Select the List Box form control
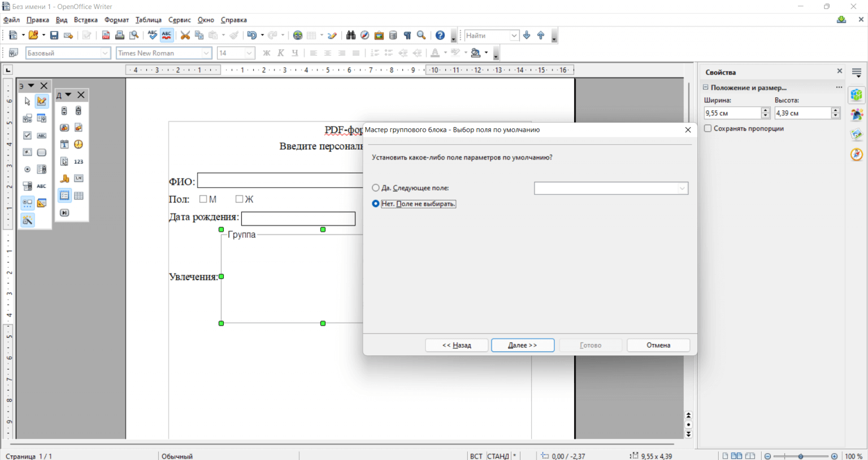 coord(42,170)
